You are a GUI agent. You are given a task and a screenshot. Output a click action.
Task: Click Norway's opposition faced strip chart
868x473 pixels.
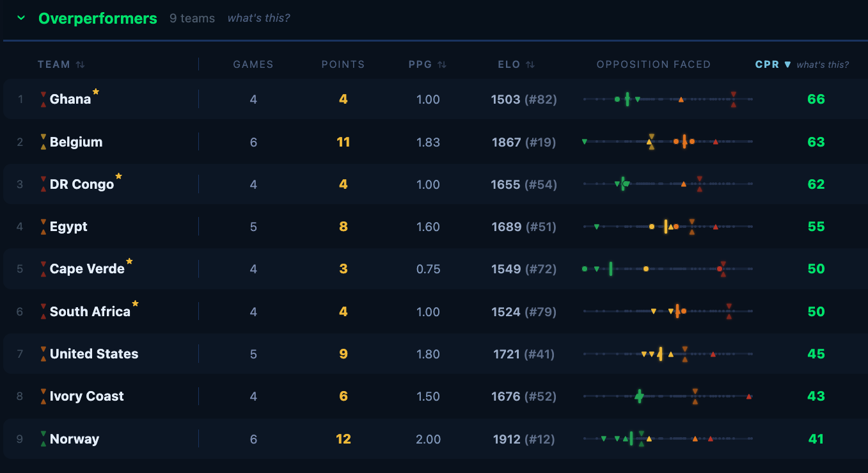668,439
